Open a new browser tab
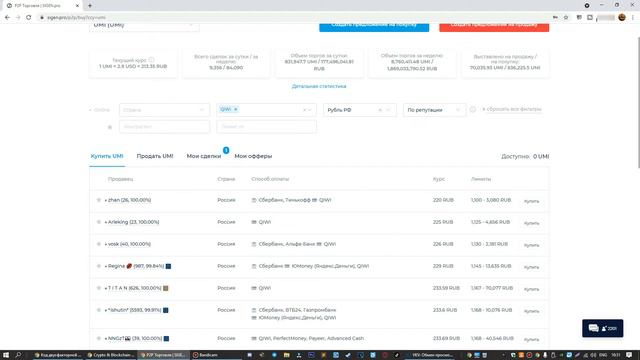The image size is (640, 360). point(90,6)
